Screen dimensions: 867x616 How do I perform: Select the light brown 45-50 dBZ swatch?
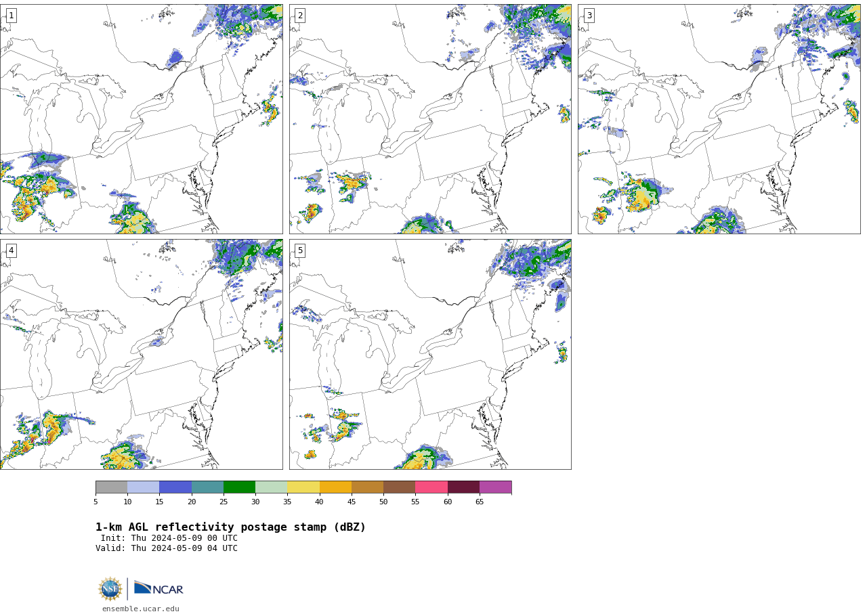[367, 487]
